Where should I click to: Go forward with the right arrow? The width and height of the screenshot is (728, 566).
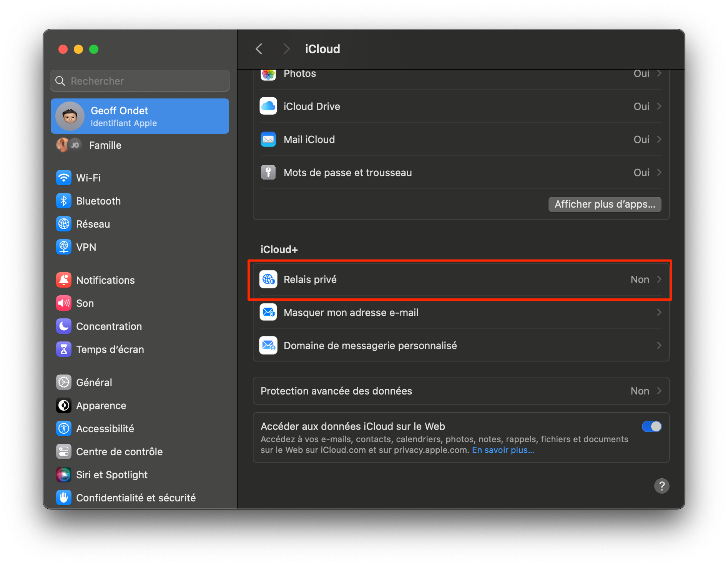pyautogui.click(x=286, y=49)
